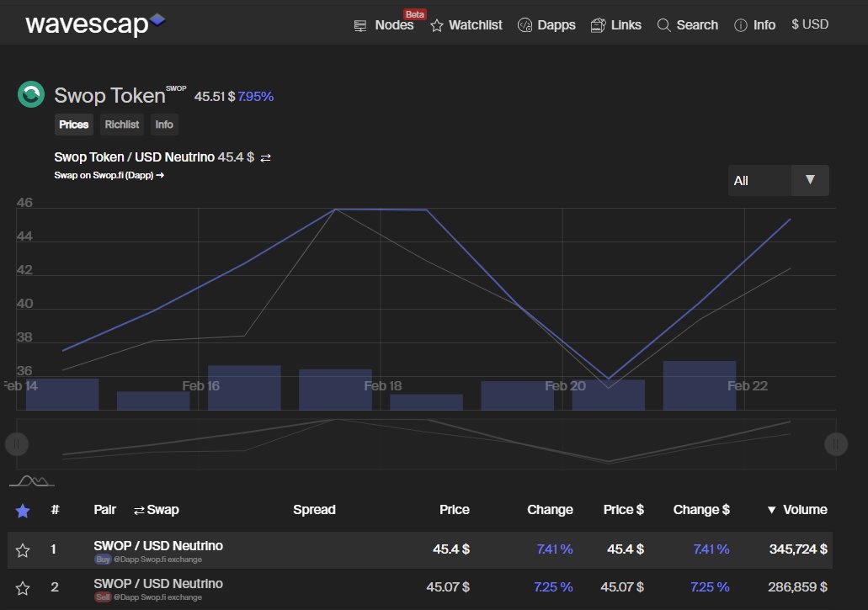Click the Swap arrows icon in table header
Screen dimensions: 868x610
tap(139, 511)
